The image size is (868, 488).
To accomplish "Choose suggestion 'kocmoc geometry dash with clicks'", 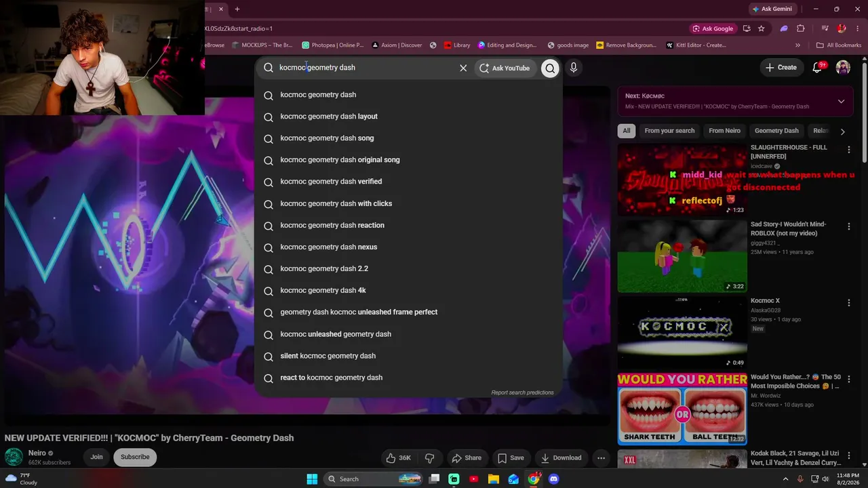I will click(408, 203).
